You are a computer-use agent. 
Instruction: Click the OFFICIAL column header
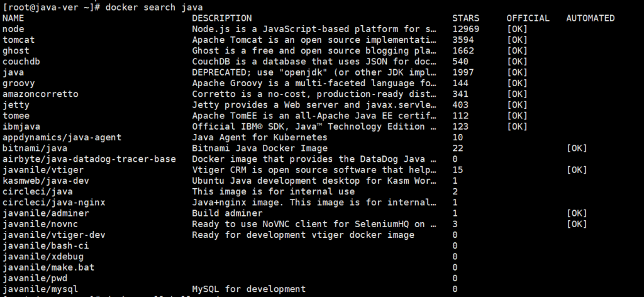point(528,18)
